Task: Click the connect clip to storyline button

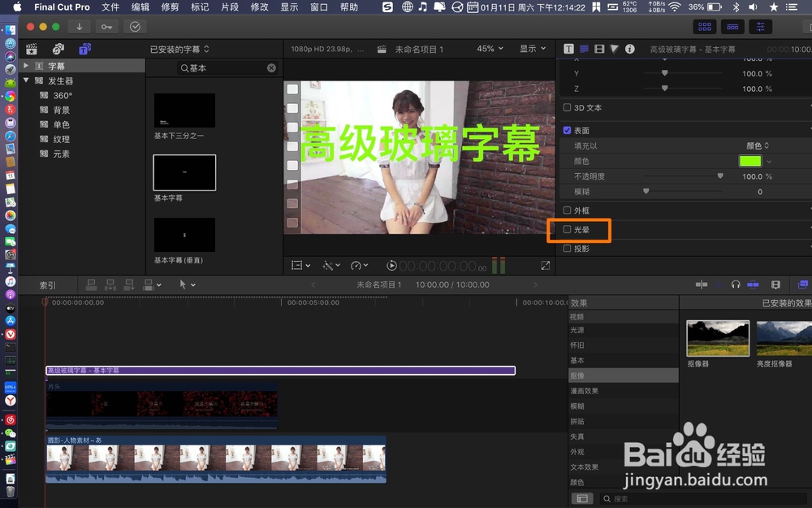Action: click(91, 284)
